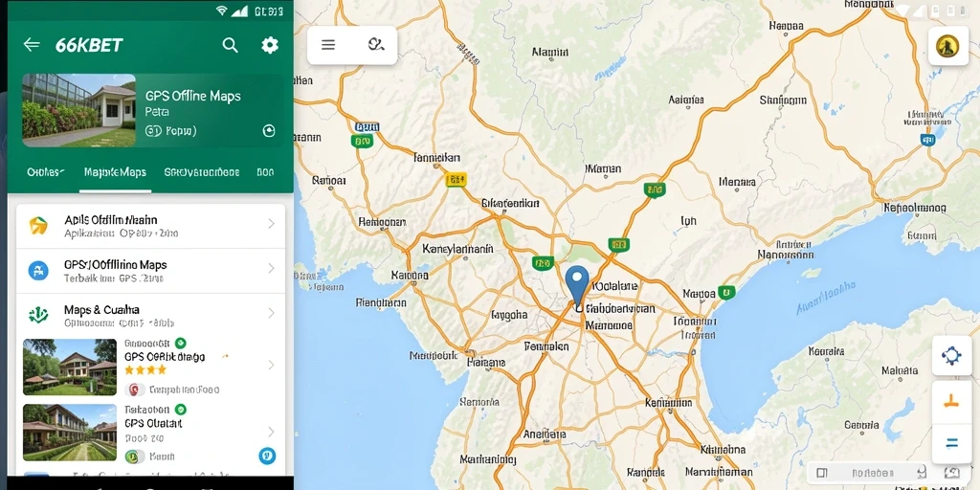
Task: Click the Shnoonn label on the map
Action: pyautogui.click(x=783, y=100)
